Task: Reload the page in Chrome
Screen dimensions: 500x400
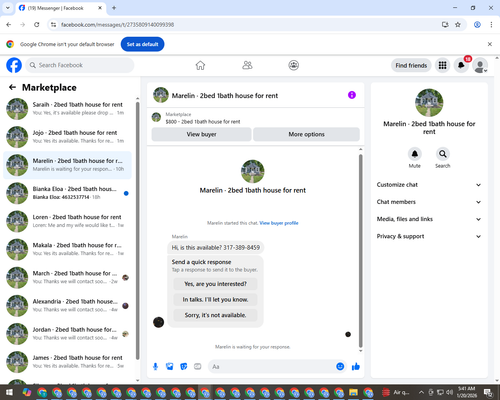Action: 37,25
